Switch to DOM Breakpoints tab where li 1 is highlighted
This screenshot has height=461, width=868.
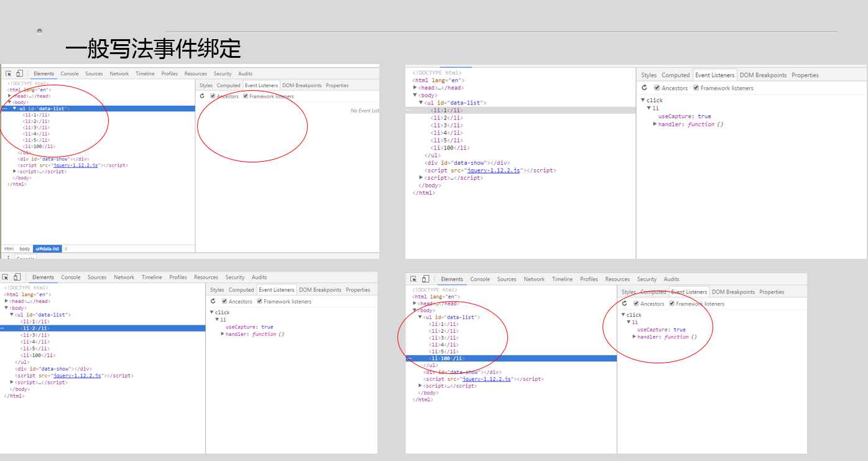pos(763,75)
